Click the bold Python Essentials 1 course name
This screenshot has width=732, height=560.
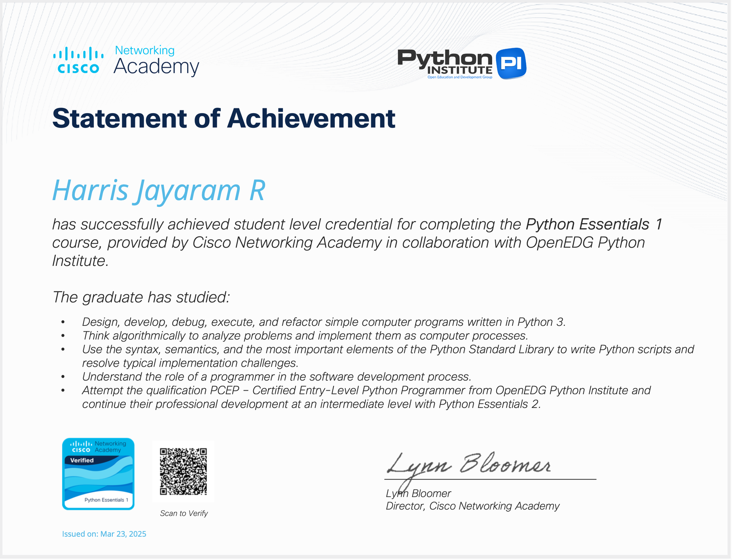[x=594, y=224]
